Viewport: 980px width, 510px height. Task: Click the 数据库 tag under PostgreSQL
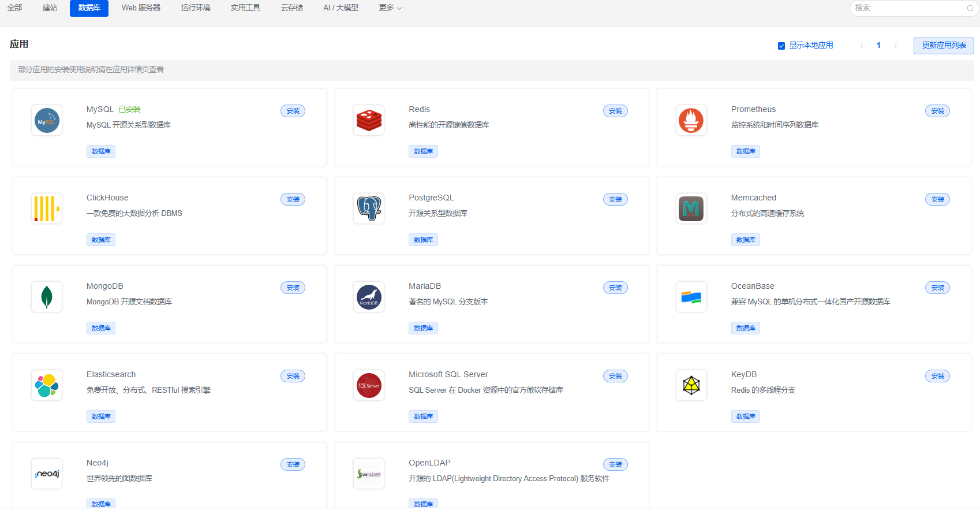(423, 240)
